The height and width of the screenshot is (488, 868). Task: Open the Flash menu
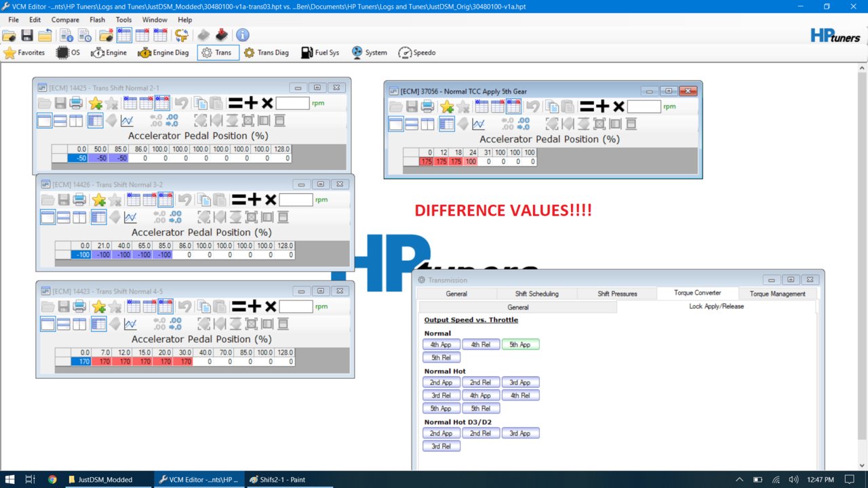tap(97, 20)
